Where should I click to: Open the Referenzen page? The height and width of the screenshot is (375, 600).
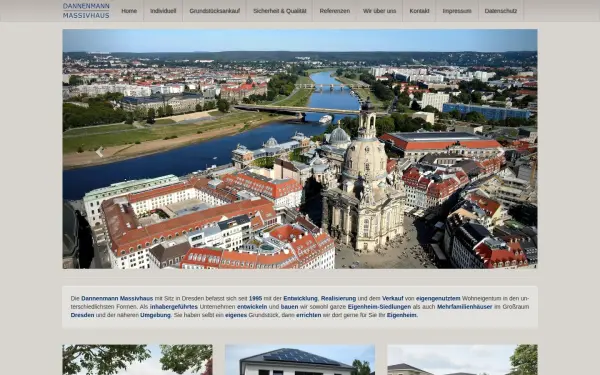point(335,11)
